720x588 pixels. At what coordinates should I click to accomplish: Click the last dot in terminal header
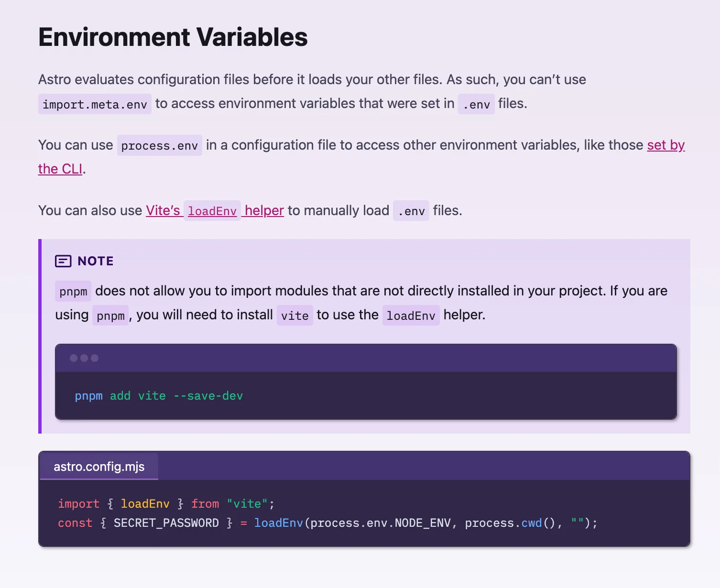click(x=95, y=358)
